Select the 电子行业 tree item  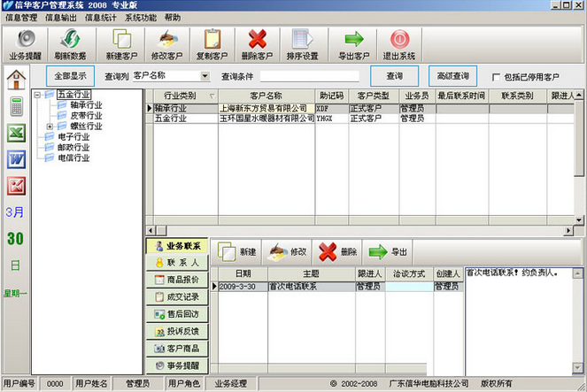coord(73,137)
